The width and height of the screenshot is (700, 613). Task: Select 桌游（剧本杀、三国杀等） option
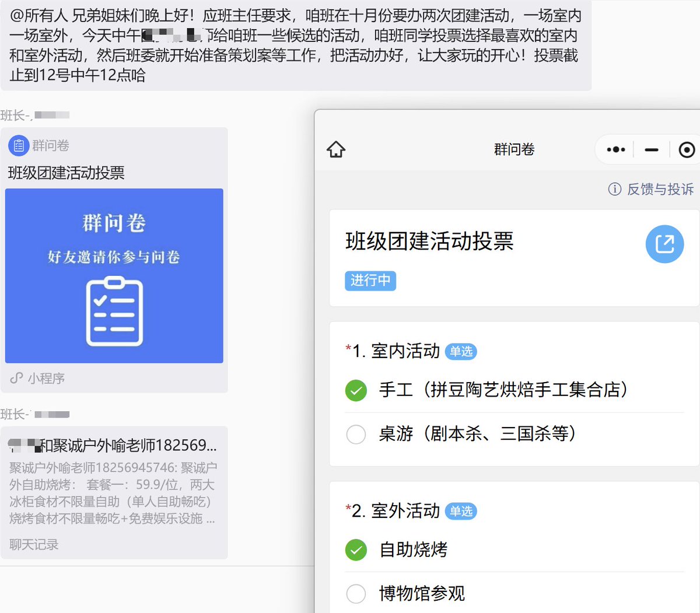click(x=514, y=434)
